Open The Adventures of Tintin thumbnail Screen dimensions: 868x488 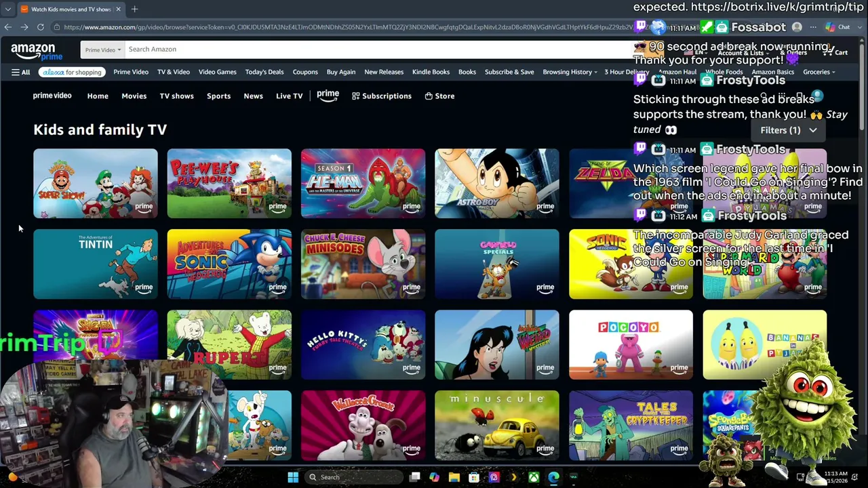point(96,264)
